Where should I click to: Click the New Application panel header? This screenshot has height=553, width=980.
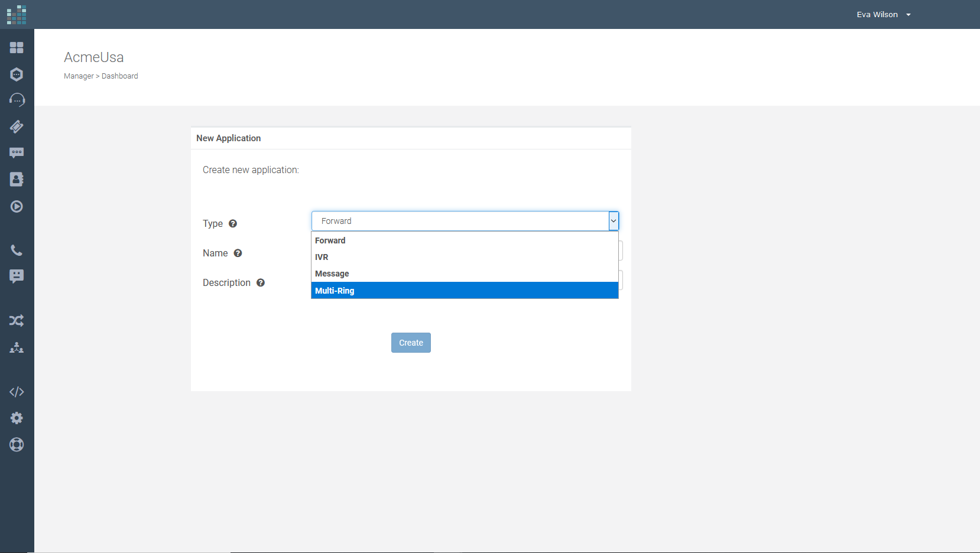(x=411, y=138)
